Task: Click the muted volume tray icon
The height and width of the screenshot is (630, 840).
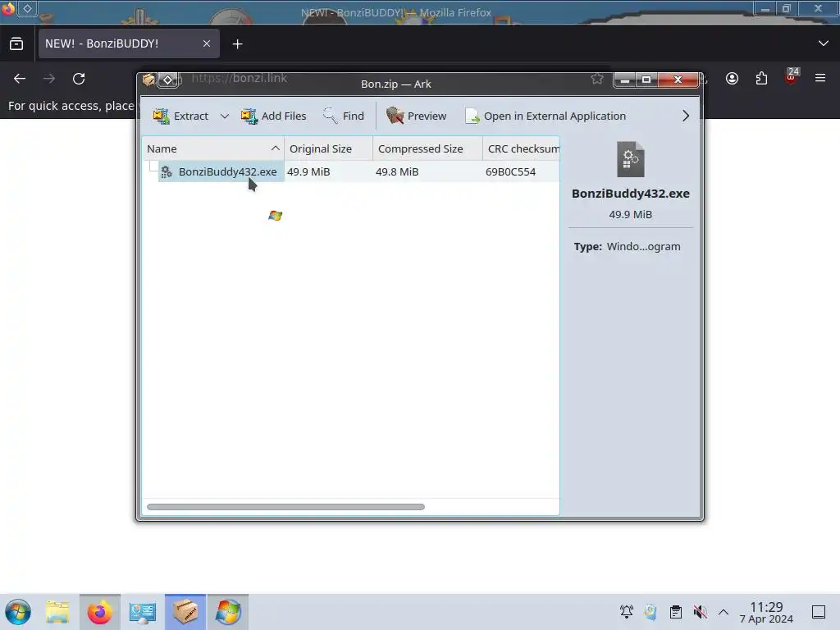Action: click(700, 612)
